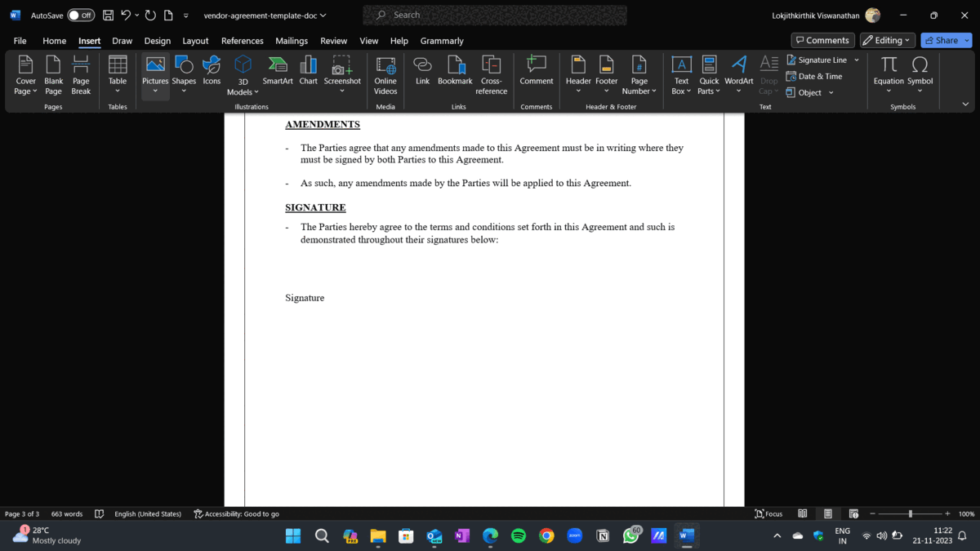Open the Quick Parts menu
The width and height of the screenshot is (980, 551).
(x=709, y=75)
